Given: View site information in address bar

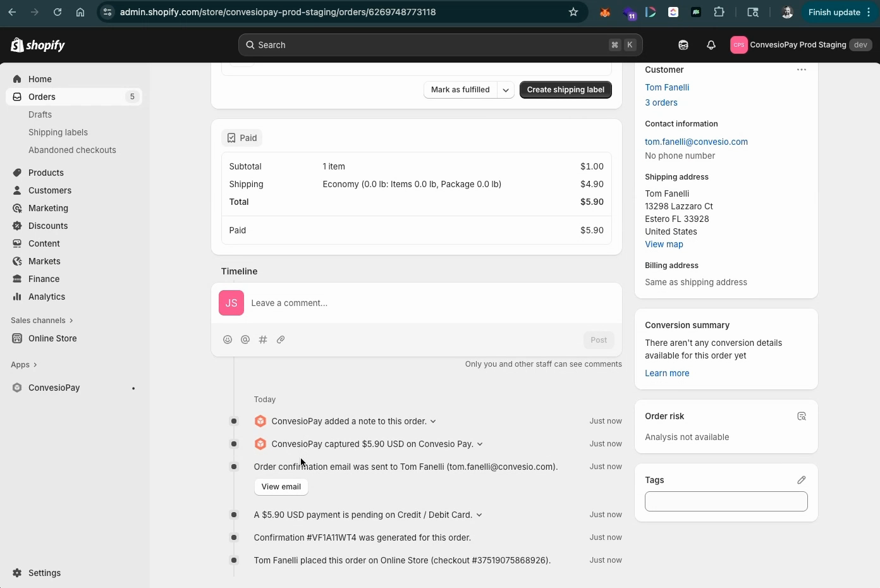Looking at the screenshot, I should [107, 12].
